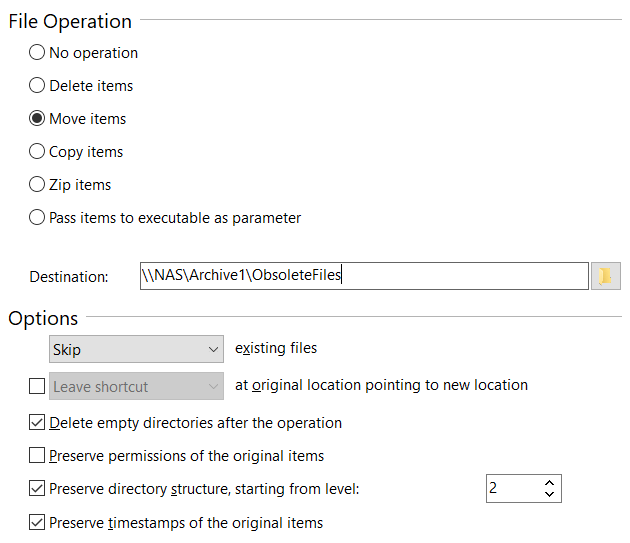Click into the Destination path field
Screen dimensions: 630x543
pyautogui.click(x=364, y=276)
